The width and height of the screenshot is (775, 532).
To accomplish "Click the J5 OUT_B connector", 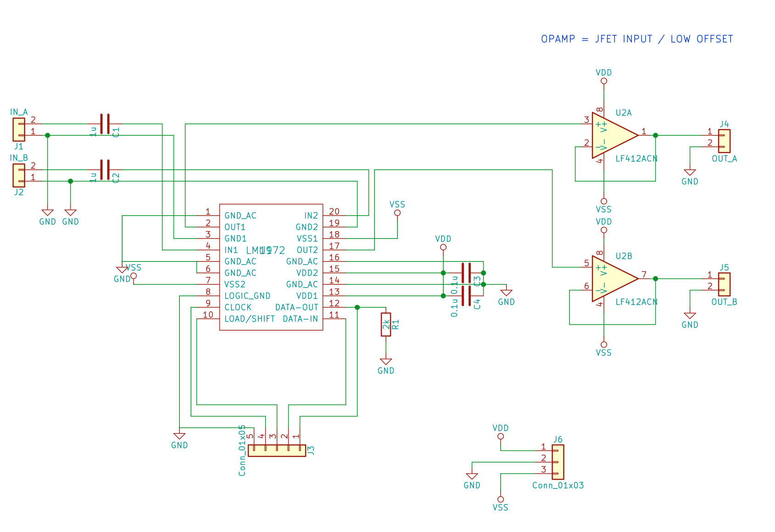I will tap(724, 284).
